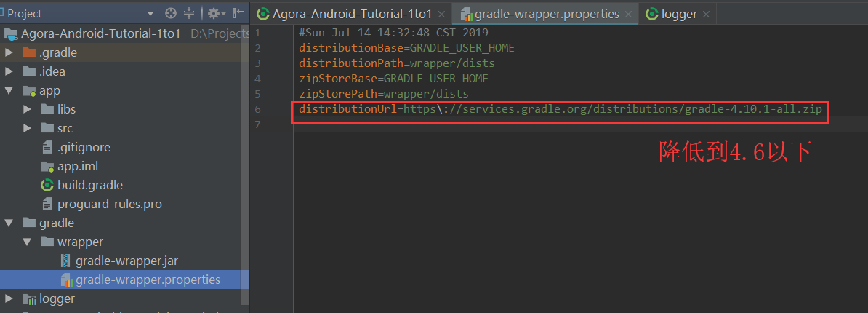This screenshot has width=868, height=313.
Task: Switch to the logger editor tab
Action: click(x=679, y=14)
